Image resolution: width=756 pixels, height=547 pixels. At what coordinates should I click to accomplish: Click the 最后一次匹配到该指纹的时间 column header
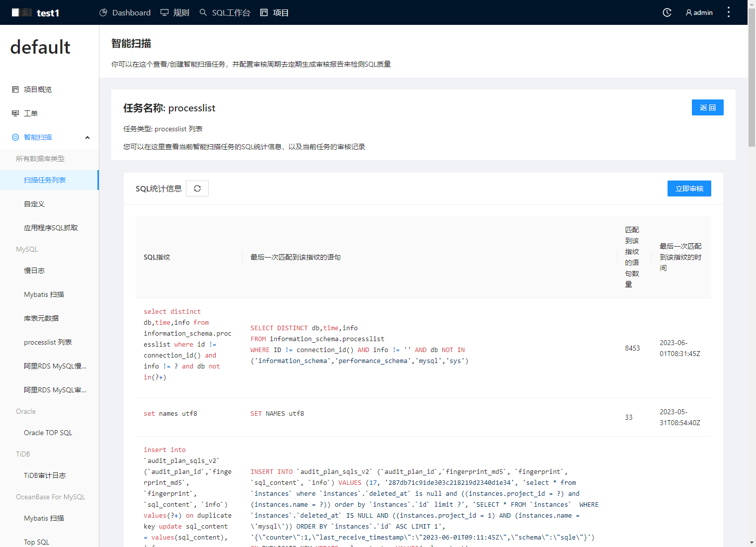[x=680, y=257]
